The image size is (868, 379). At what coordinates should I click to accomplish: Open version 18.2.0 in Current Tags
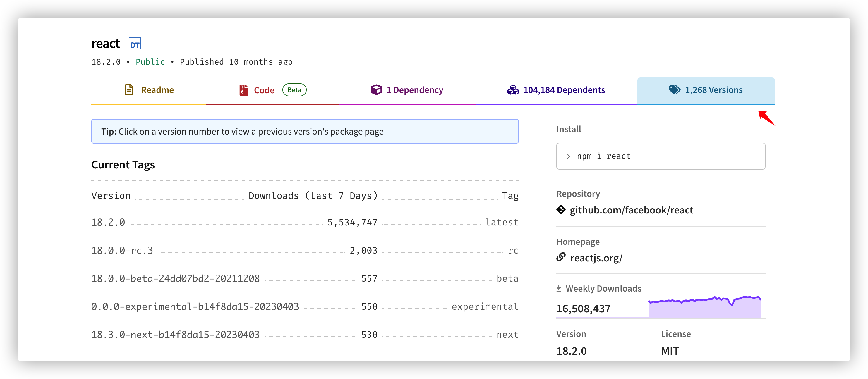click(108, 223)
